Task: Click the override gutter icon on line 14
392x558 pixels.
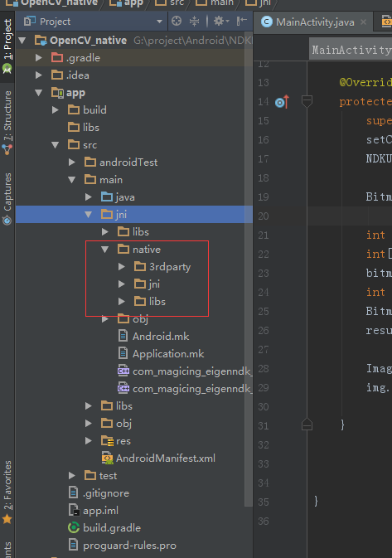Action: 282,102
